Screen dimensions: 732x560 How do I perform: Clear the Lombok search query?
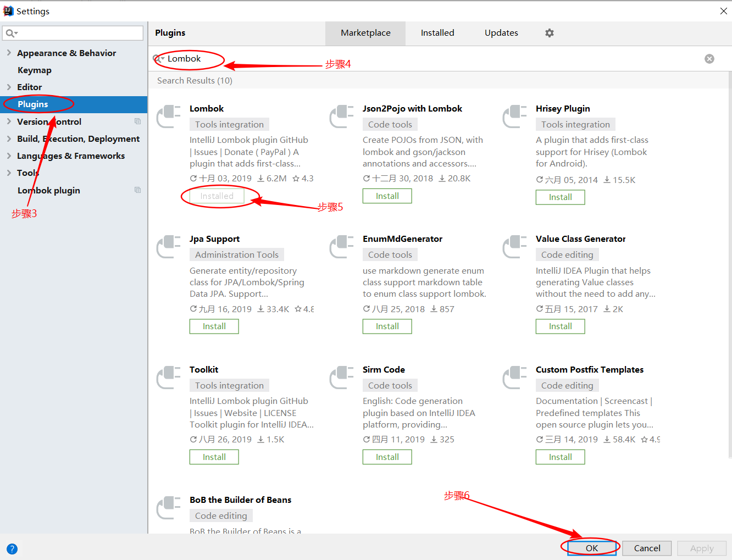pos(709,59)
